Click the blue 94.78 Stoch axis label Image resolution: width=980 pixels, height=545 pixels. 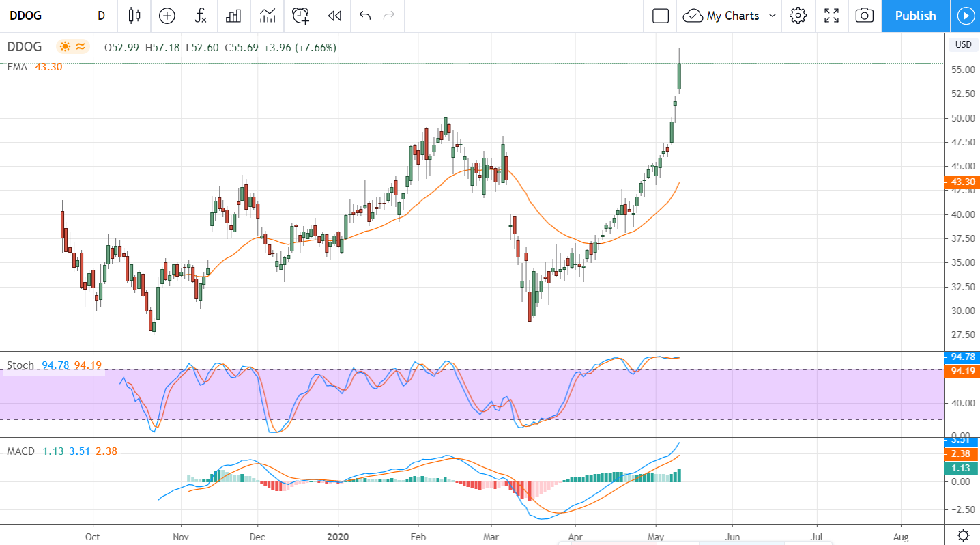point(962,357)
